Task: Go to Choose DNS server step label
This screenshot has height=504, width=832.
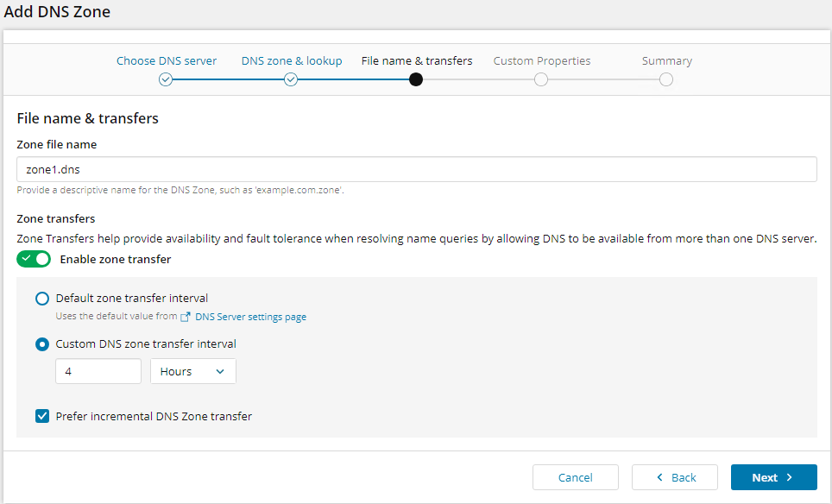Action: pos(167,61)
